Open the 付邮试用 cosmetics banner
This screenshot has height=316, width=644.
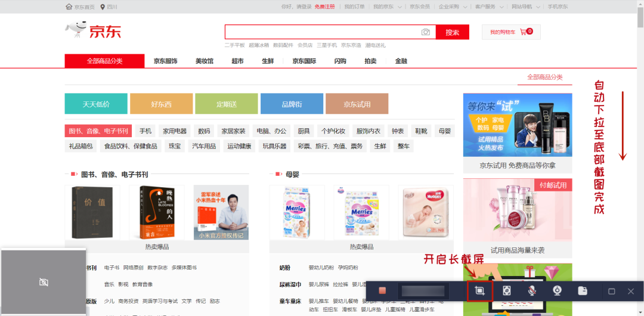[518, 209]
